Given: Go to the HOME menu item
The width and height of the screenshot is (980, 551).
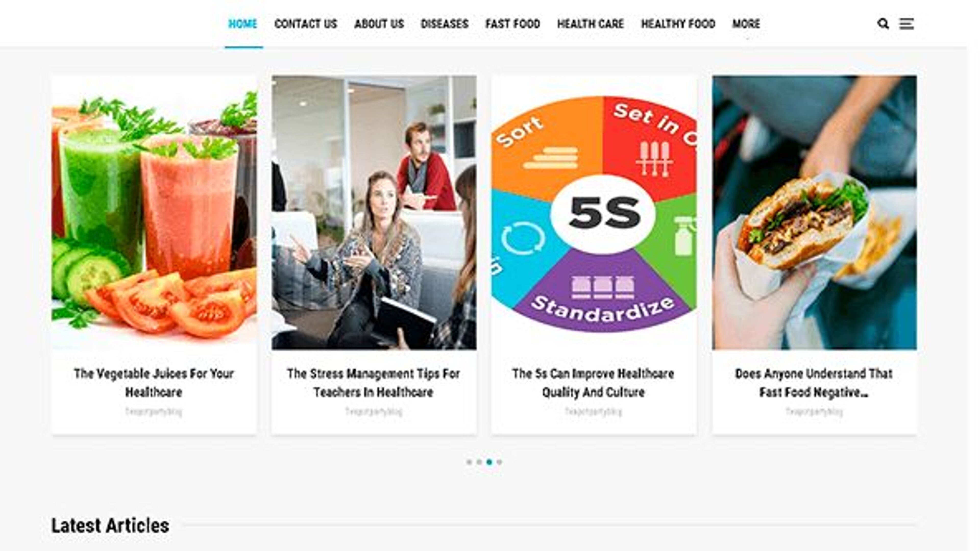Looking at the screenshot, I should click(243, 24).
